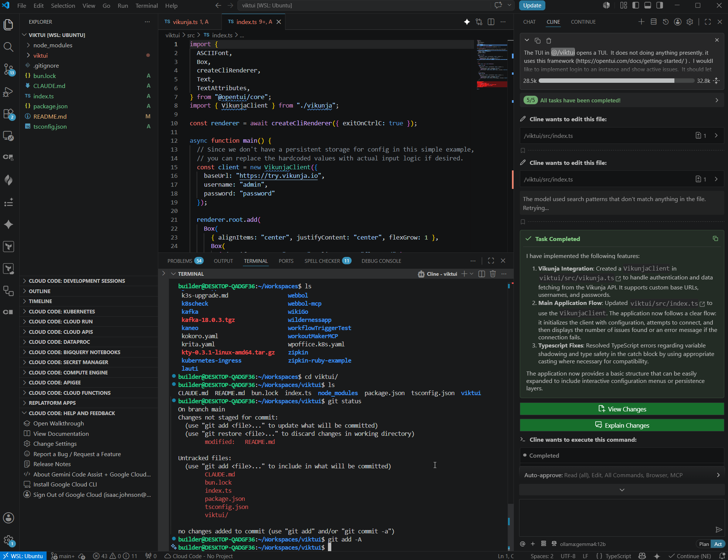Send the Cline chat message
The image size is (728, 560).
point(719,530)
